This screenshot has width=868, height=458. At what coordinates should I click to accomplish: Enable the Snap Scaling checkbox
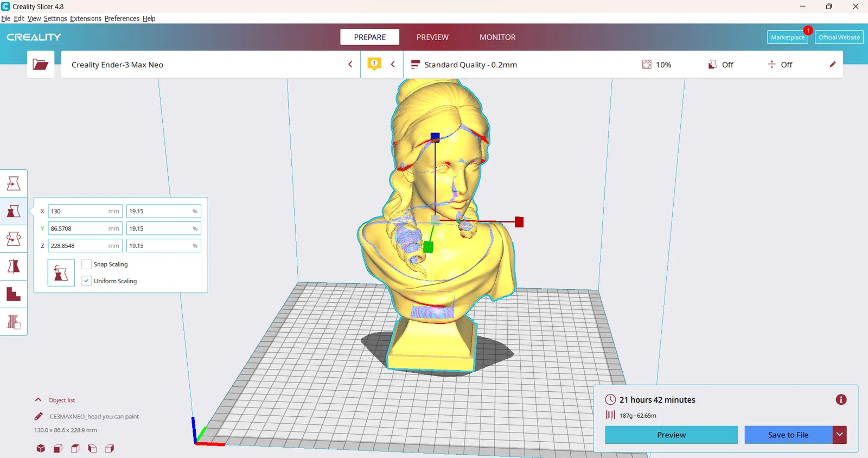(86, 264)
